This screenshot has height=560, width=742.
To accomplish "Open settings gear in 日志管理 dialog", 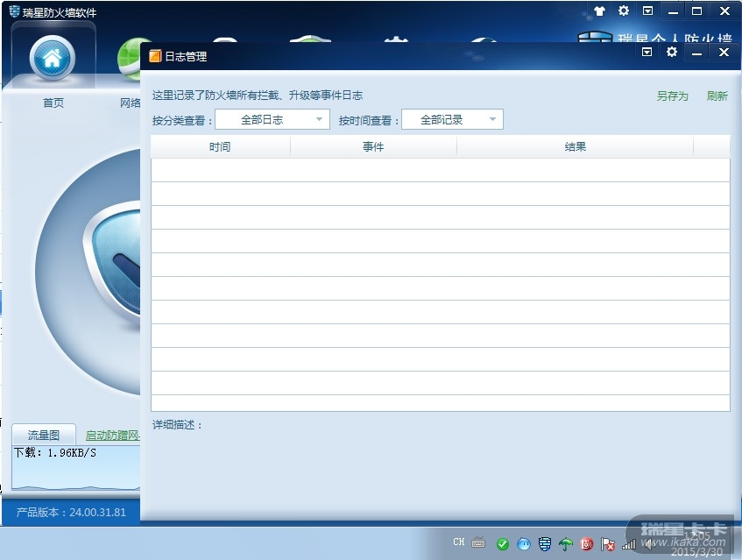I will point(672,52).
